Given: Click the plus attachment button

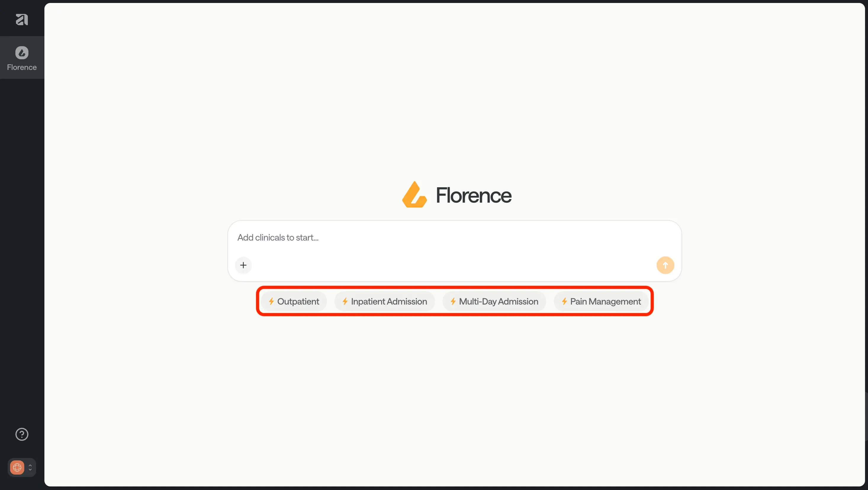Looking at the screenshot, I should click(243, 265).
